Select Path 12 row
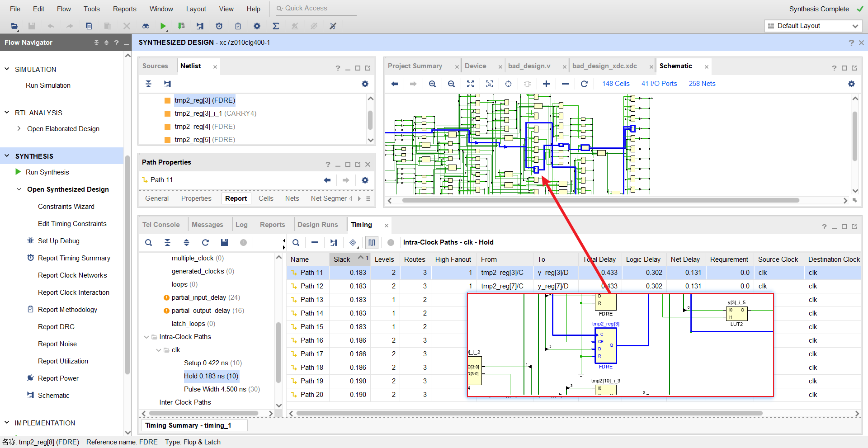Screen dimensions: 868x448 point(574,286)
